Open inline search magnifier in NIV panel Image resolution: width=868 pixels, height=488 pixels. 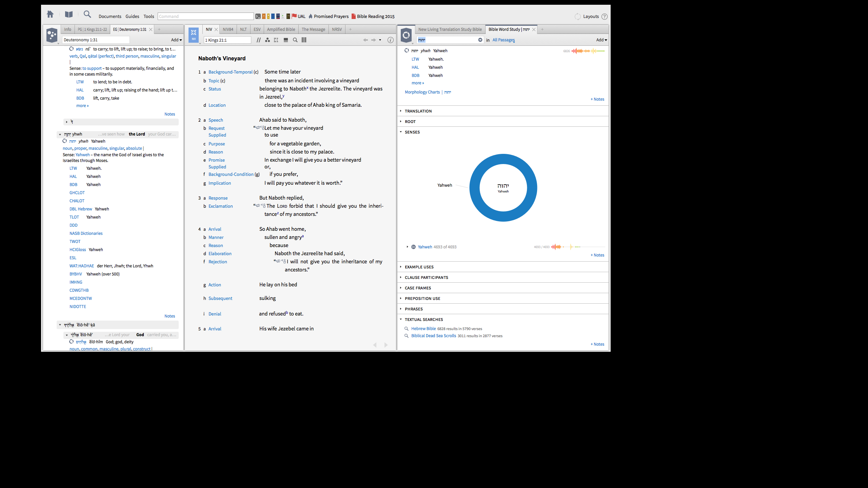click(x=295, y=40)
